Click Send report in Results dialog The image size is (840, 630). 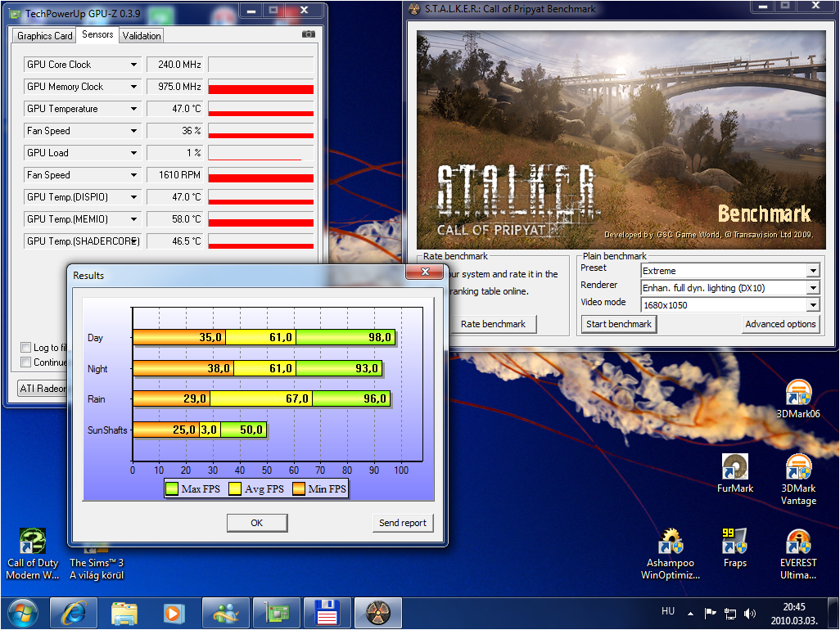(402, 523)
